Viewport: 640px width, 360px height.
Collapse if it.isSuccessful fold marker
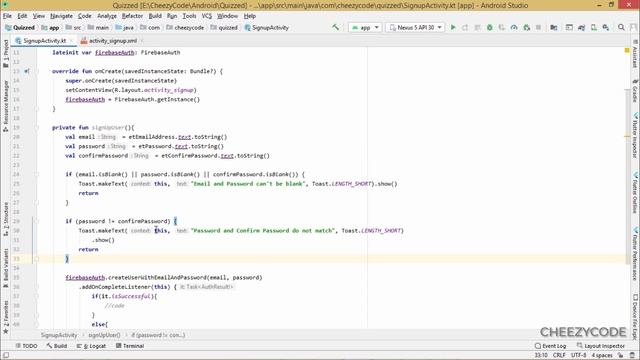pyautogui.click(x=36, y=296)
